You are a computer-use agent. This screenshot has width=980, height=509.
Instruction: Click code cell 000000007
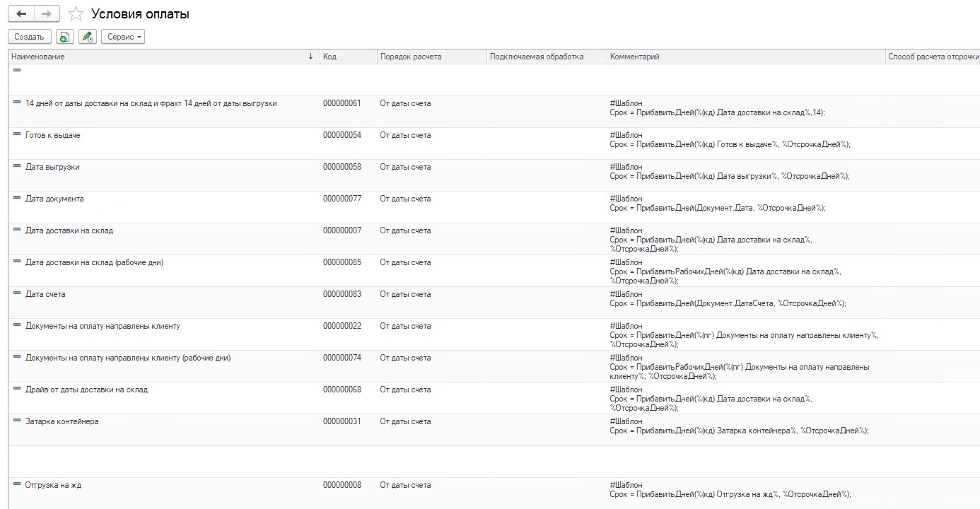point(342,230)
